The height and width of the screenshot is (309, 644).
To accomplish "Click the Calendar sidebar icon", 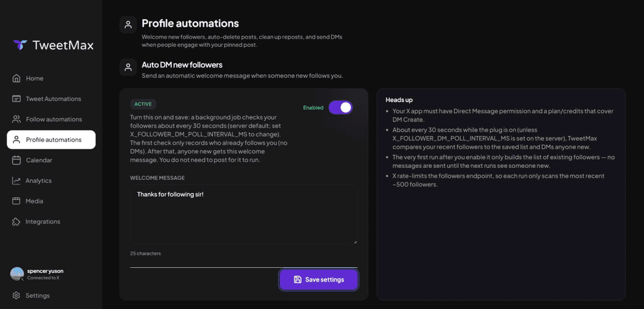I will 17,160.
